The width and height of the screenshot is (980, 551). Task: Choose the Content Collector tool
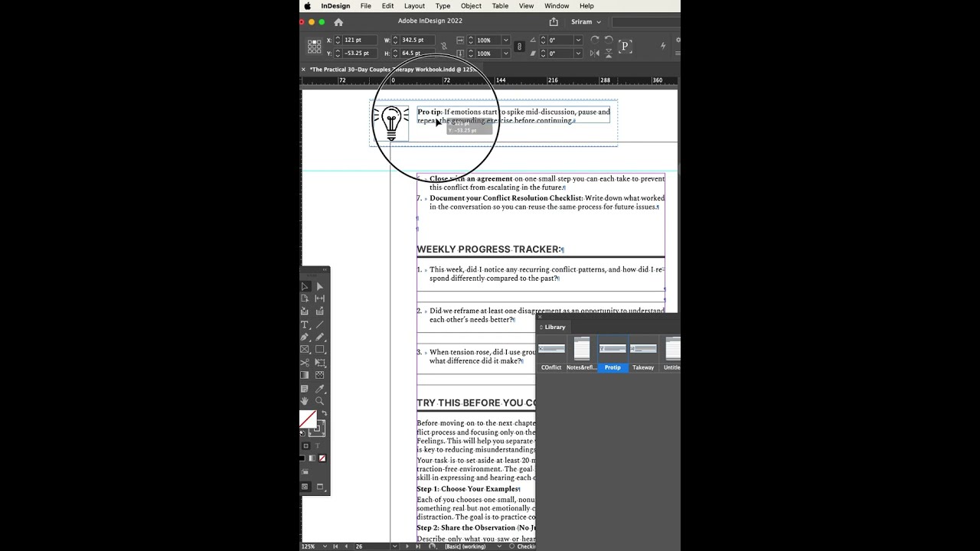[x=305, y=311]
